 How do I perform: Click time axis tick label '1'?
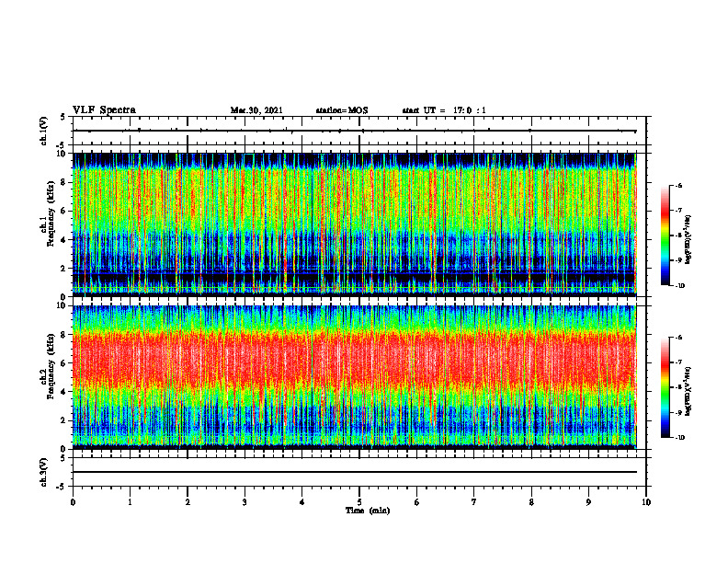pos(130,502)
